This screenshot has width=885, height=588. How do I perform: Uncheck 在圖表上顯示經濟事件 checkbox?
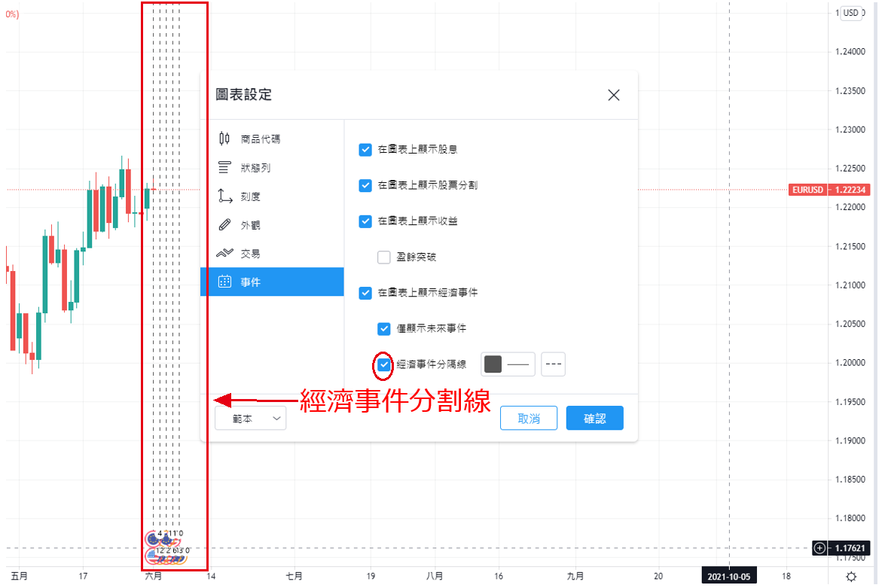coord(365,293)
